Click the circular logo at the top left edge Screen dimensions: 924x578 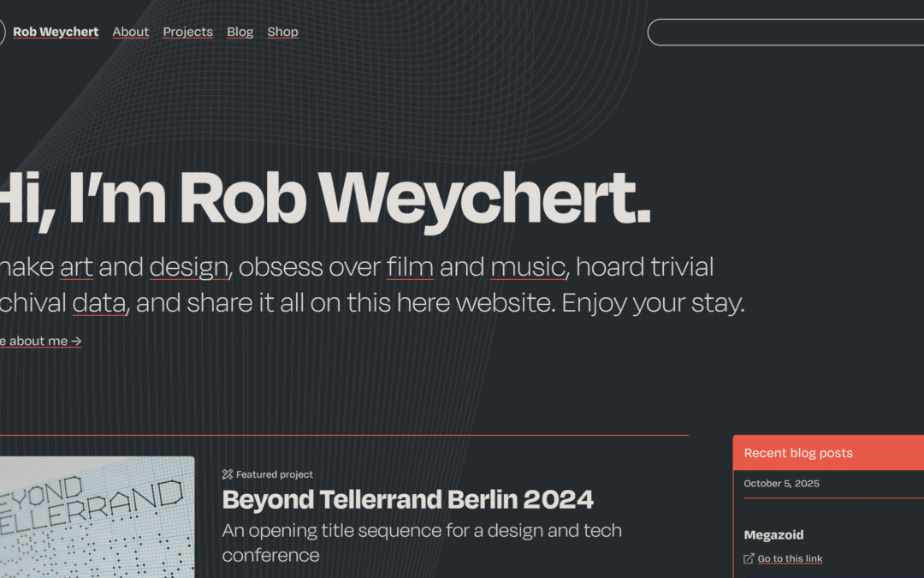(2, 32)
